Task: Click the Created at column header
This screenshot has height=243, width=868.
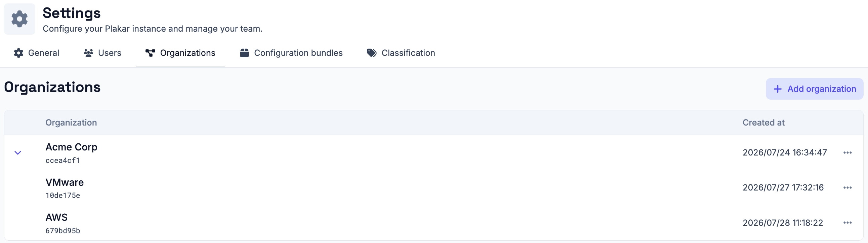Action: (x=763, y=123)
